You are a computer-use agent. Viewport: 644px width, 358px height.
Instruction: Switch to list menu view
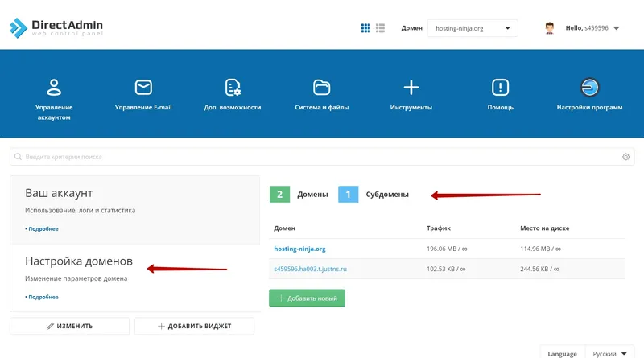[x=380, y=28]
